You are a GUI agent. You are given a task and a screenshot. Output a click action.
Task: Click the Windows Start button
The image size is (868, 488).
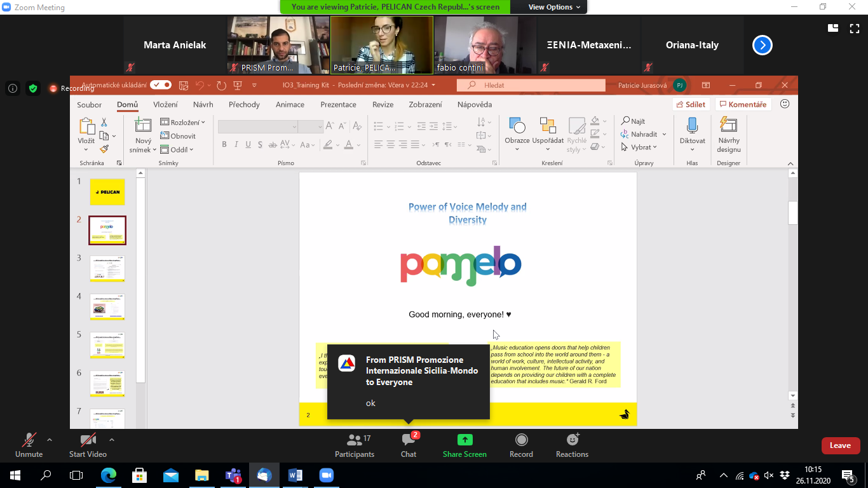15,475
